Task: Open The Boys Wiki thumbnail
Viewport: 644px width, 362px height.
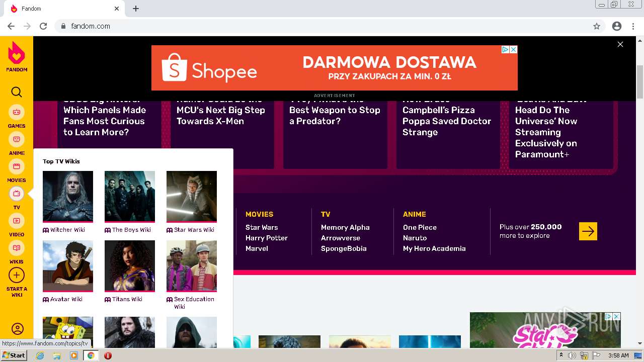Action: click(x=130, y=196)
